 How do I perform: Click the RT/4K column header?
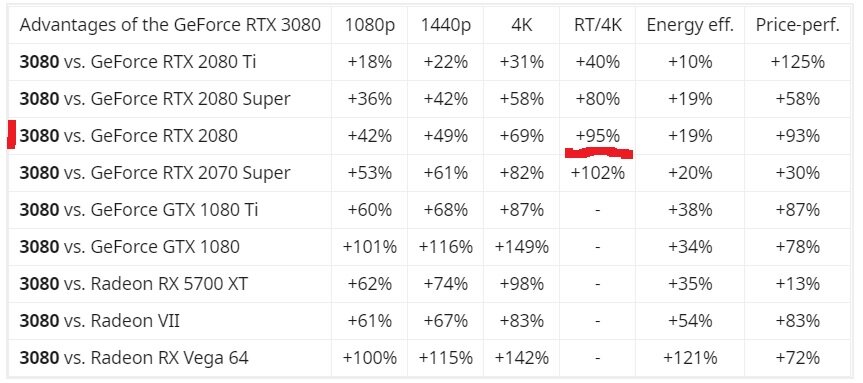597,25
